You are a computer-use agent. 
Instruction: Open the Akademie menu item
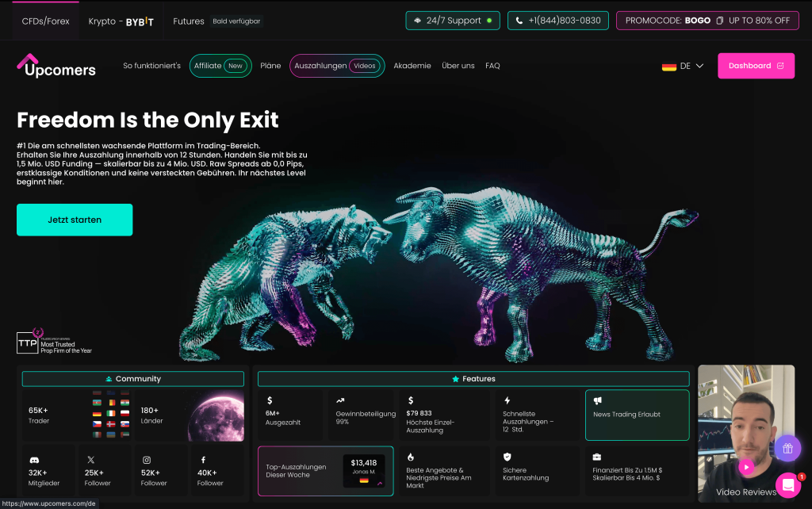[x=412, y=66]
